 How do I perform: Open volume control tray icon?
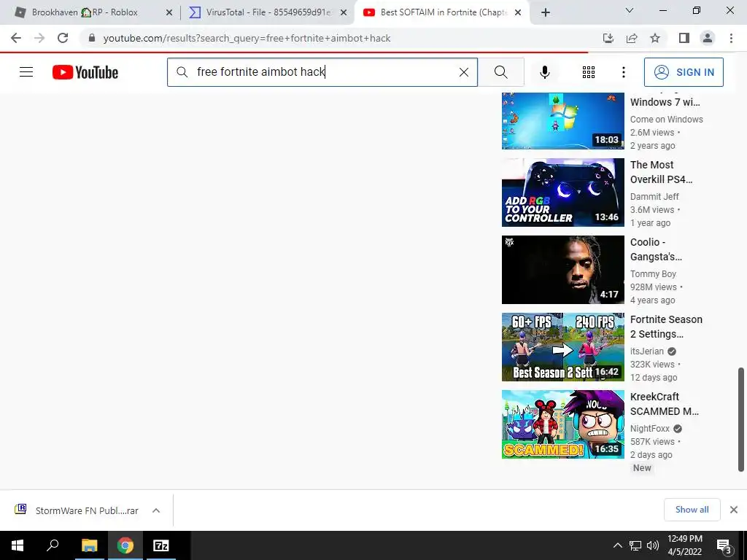pyautogui.click(x=653, y=545)
